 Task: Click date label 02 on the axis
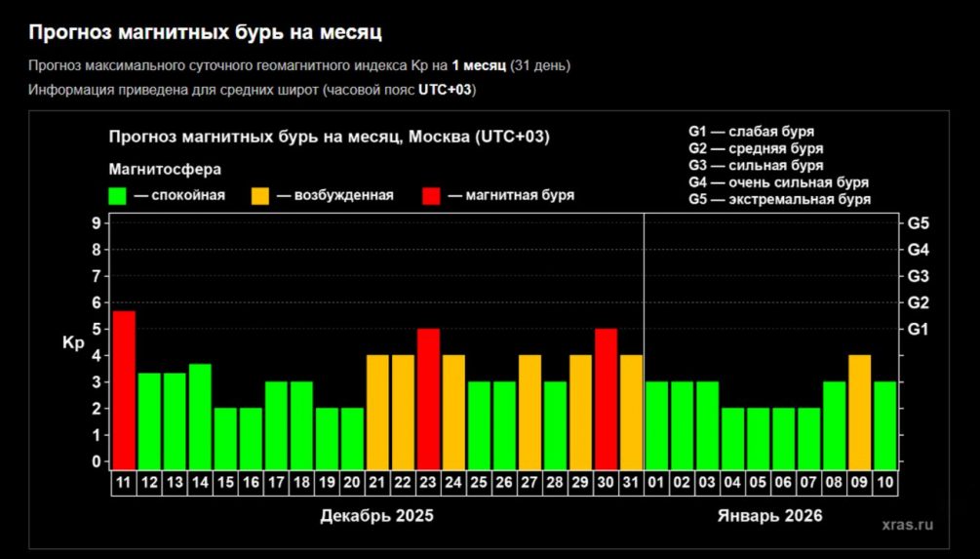682,483
